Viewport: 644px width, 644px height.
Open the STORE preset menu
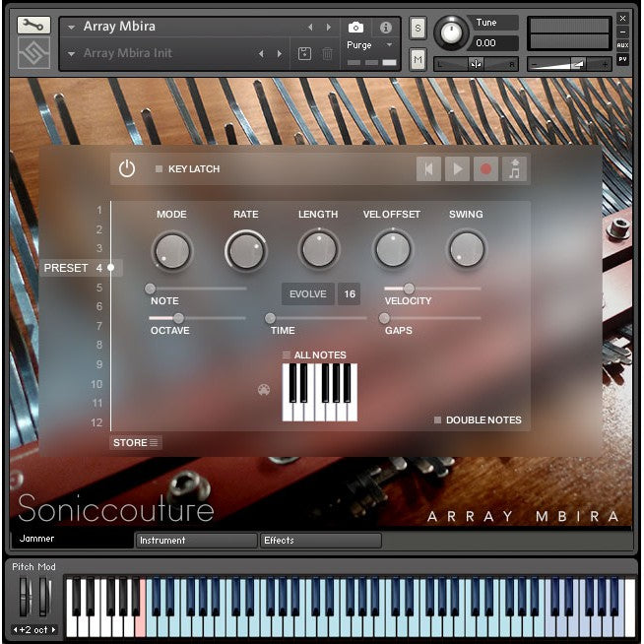(136, 442)
